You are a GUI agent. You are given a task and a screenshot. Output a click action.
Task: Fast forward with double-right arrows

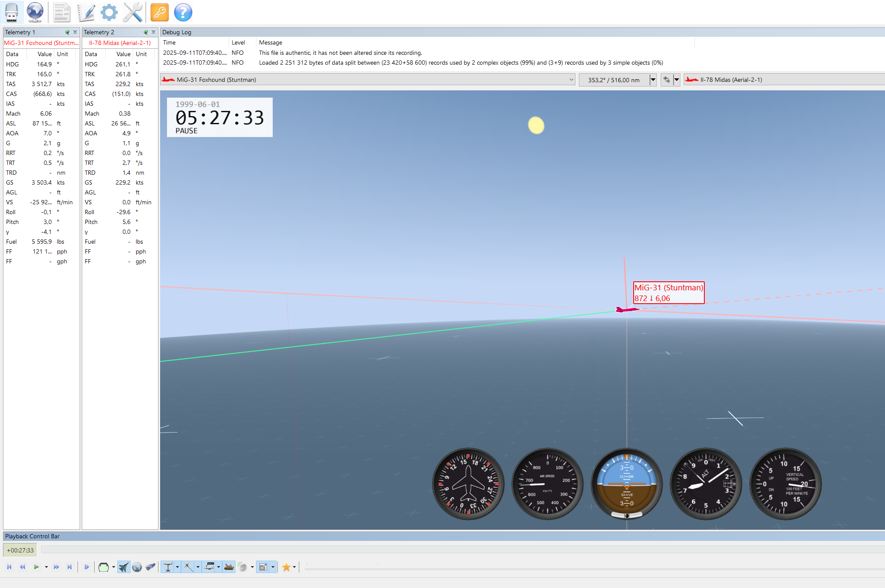coord(57,567)
